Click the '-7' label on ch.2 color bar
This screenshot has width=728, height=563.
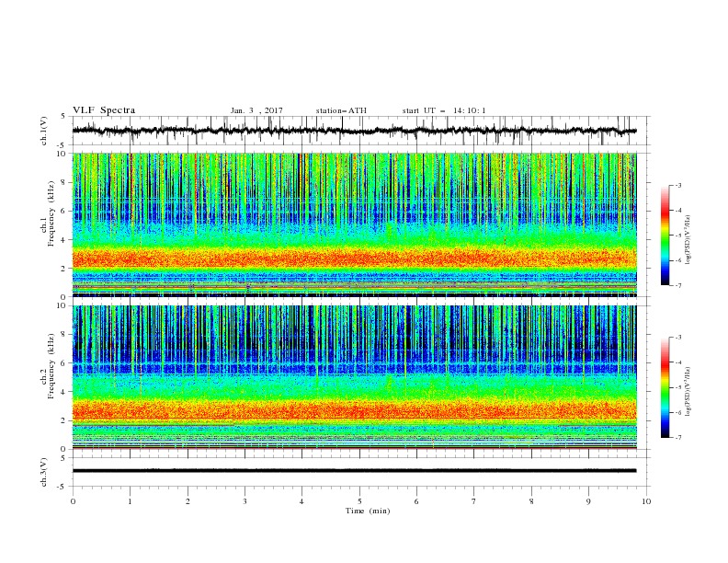click(x=677, y=437)
